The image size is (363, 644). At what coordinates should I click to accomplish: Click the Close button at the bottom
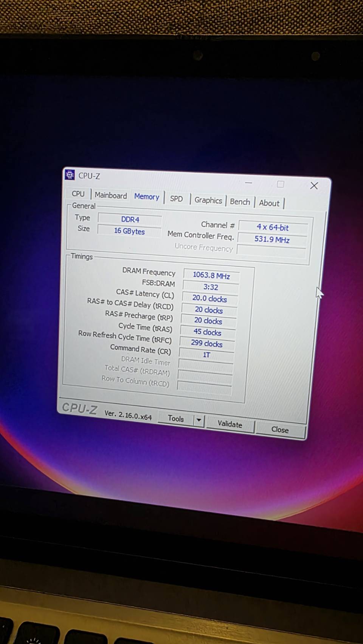pos(280,429)
